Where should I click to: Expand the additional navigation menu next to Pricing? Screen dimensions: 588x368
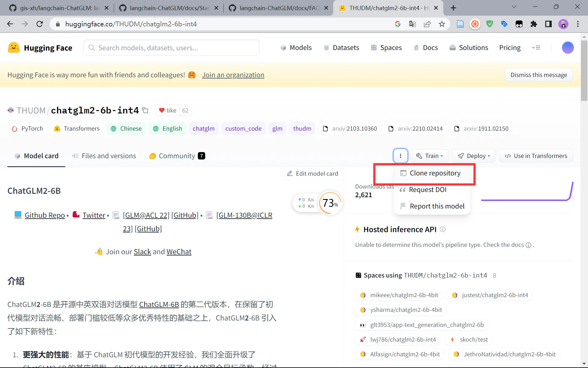(x=536, y=48)
